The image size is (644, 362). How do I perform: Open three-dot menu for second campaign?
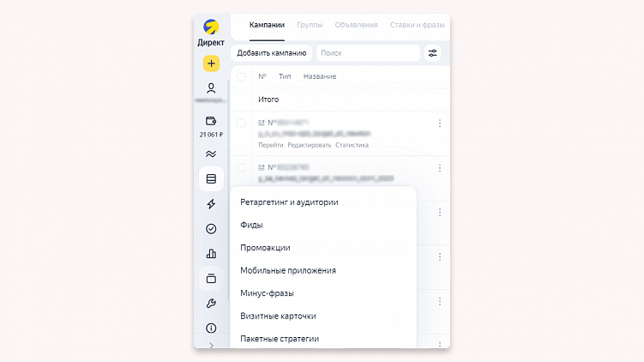439,167
